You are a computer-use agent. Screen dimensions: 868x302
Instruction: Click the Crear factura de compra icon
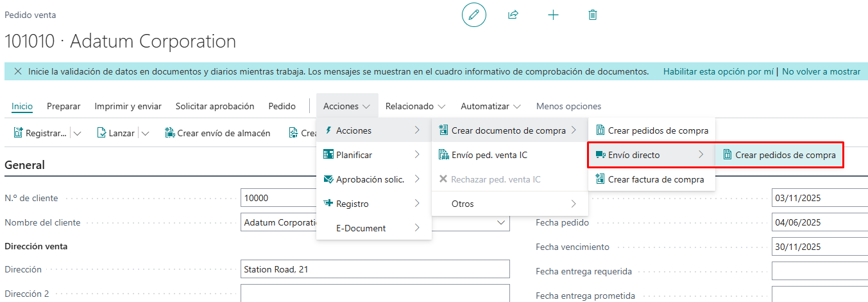[x=600, y=179]
